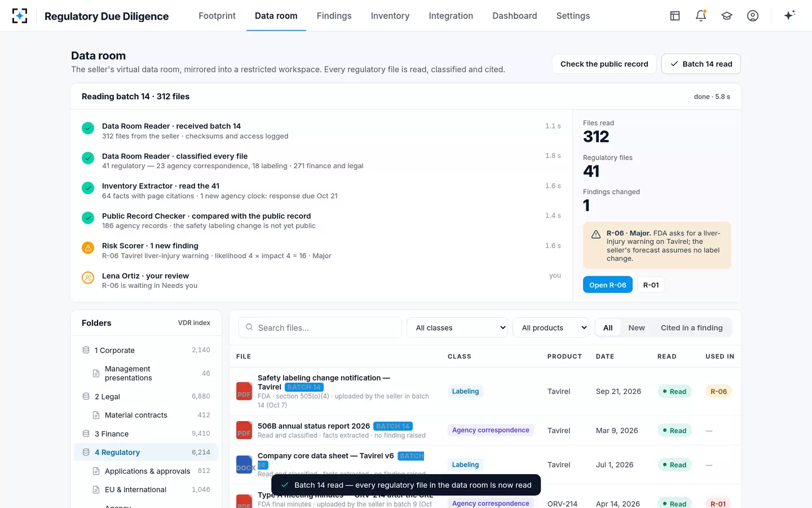Click the VDR index link
The width and height of the screenshot is (812, 508).
(194, 323)
